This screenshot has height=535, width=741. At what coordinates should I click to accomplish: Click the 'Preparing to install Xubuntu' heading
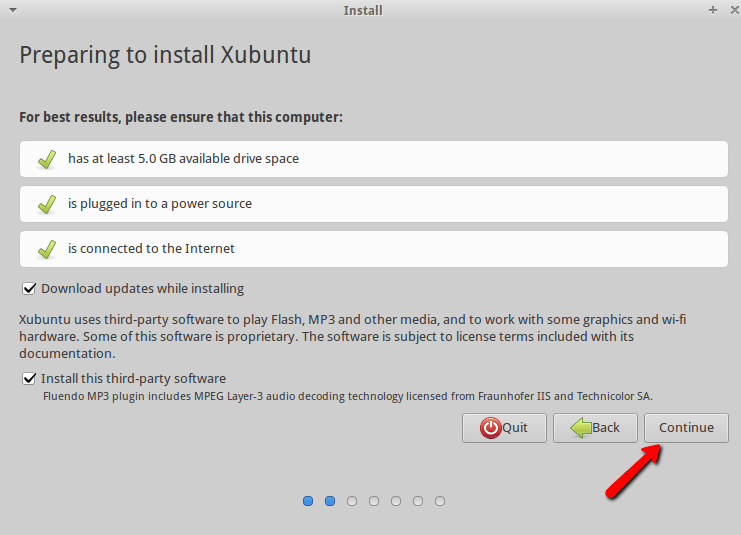(x=165, y=55)
